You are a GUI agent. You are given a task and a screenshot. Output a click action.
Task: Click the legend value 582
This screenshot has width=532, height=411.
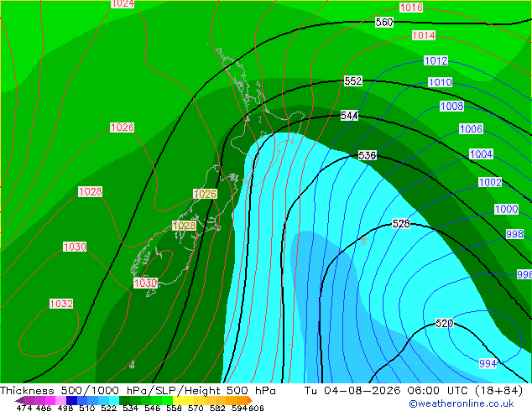tap(217, 408)
